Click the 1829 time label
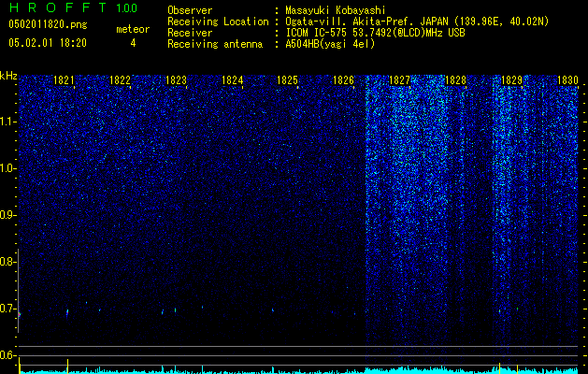Viewport: 588px width, 374px height. (x=511, y=80)
